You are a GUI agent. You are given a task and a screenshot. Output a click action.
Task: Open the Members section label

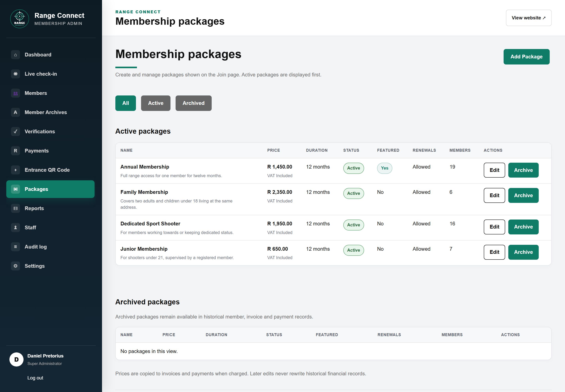coord(36,93)
